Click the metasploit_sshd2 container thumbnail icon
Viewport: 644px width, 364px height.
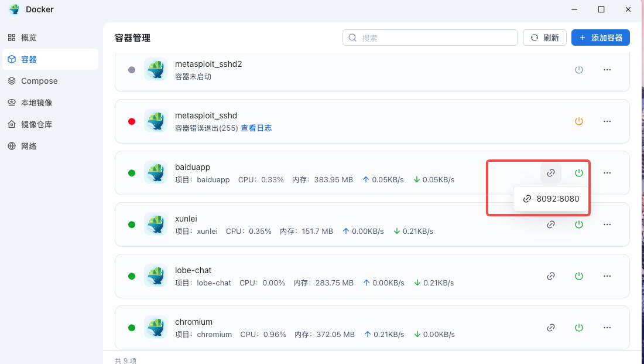click(156, 70)
